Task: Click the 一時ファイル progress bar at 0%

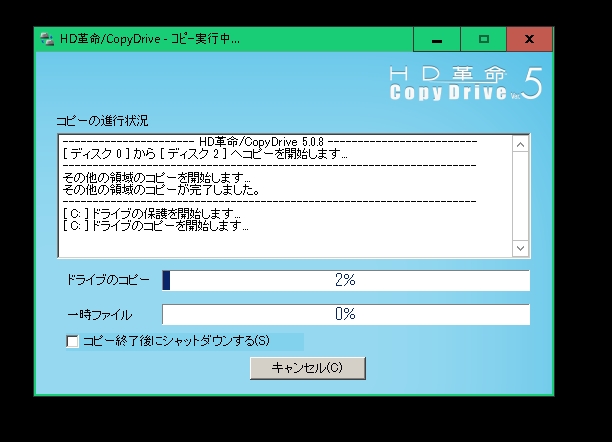Action: point(346,314)
